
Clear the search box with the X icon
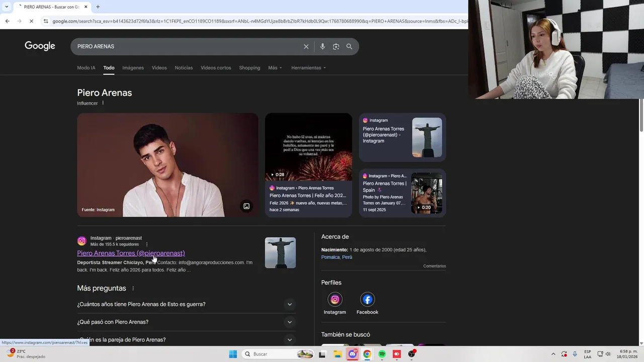coord(306,46)
